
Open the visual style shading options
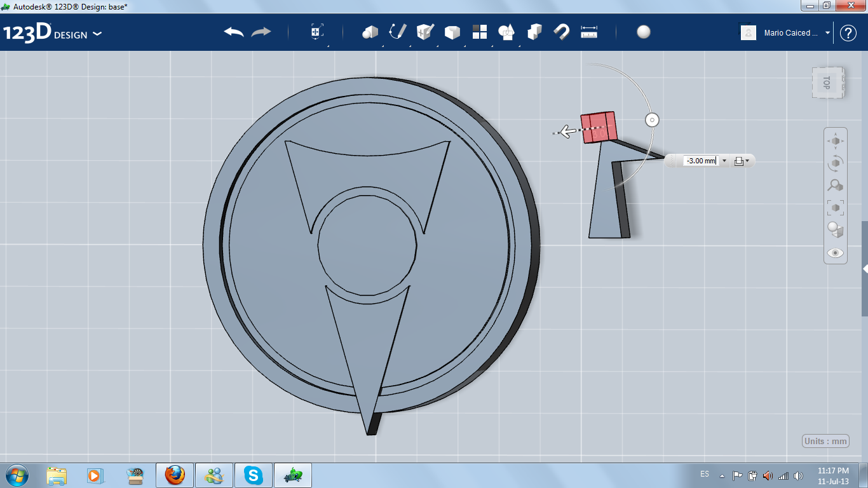coord(835,230)
